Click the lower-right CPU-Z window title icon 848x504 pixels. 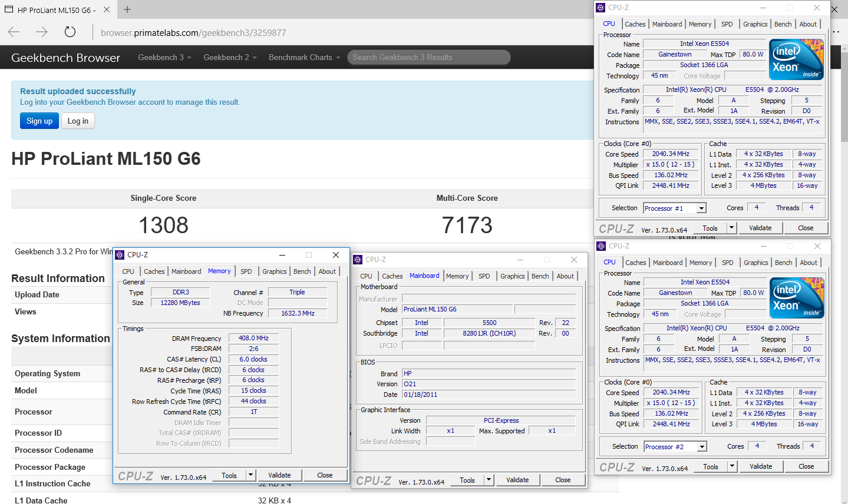[x=602, y=246]
